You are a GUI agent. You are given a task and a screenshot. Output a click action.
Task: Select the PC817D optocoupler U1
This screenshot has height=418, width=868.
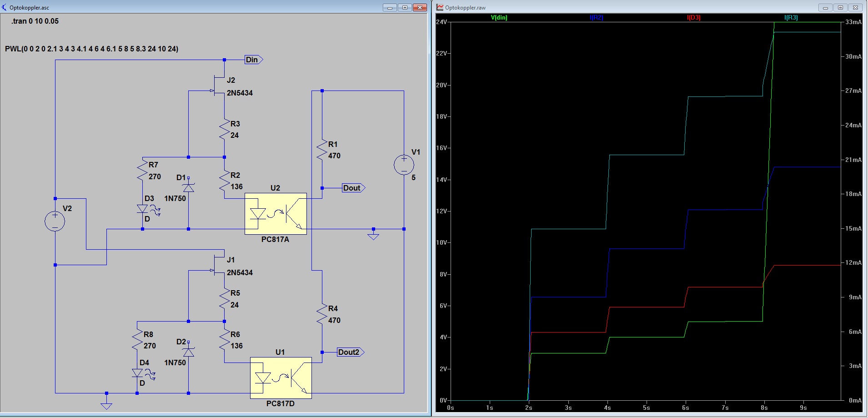point(281,378)
